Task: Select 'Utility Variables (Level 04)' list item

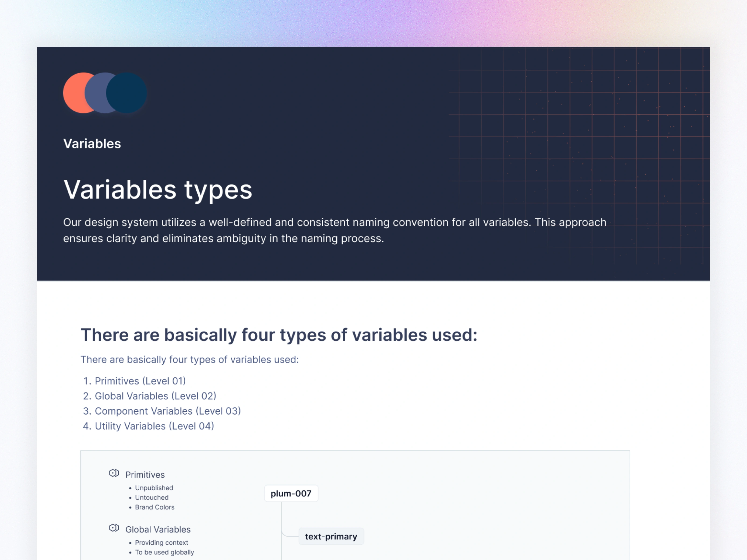Action: [x=154, y=426]
